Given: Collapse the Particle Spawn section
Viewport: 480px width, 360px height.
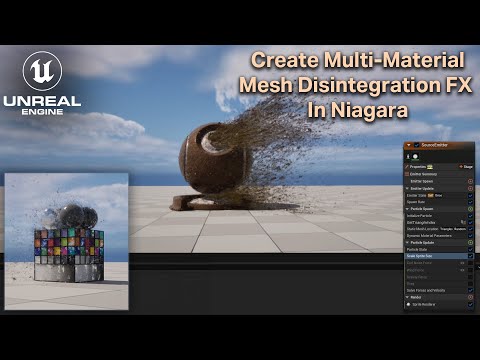Looking at the screenshot, I should click(x=407, y=209).
